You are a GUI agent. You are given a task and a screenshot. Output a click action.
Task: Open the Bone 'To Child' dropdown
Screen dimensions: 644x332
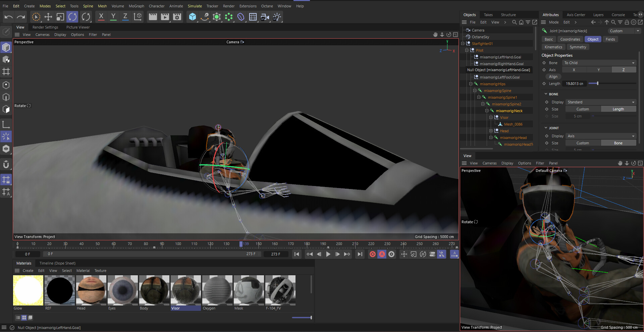tap(599, 63)
